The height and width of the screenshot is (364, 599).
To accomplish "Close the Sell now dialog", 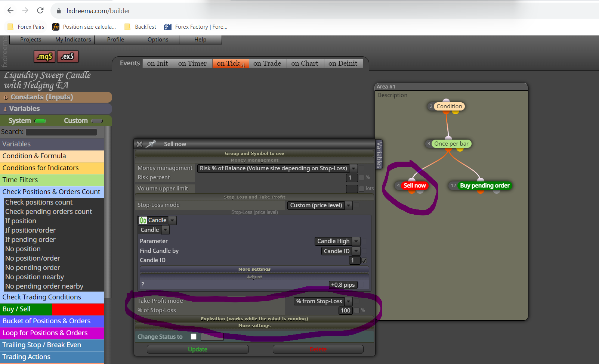I will [x=139, y=144].
